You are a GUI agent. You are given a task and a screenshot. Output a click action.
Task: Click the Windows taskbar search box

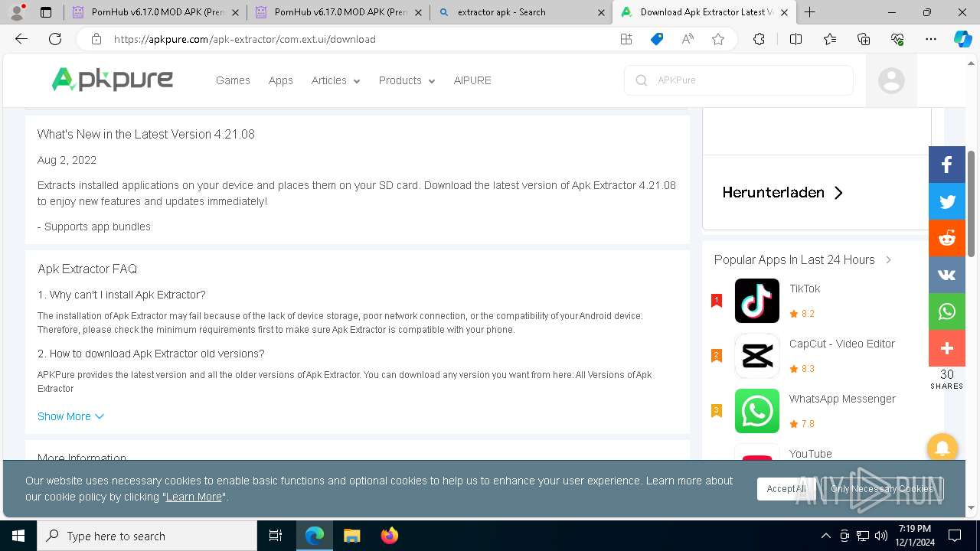coord(147,536)
